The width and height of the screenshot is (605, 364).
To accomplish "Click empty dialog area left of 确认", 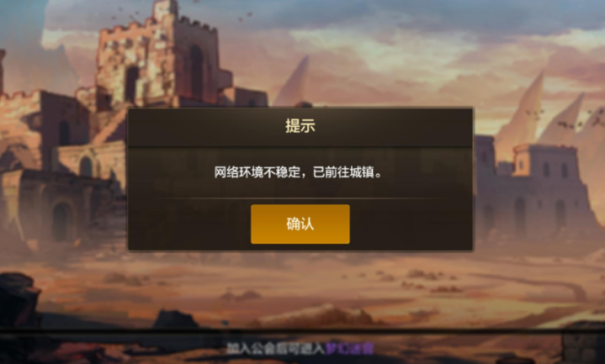I will tap(189, 224).
